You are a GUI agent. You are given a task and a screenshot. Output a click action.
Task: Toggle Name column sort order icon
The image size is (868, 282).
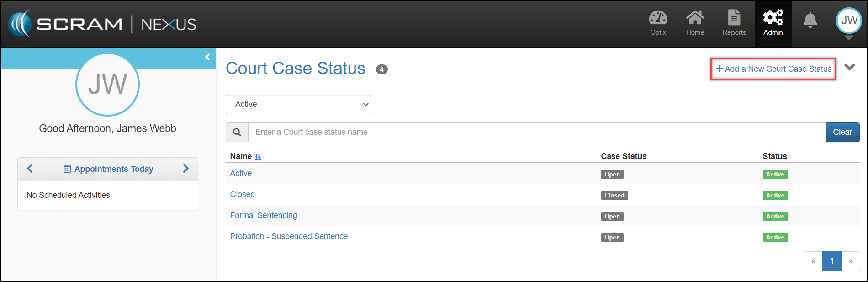point(258,157)
